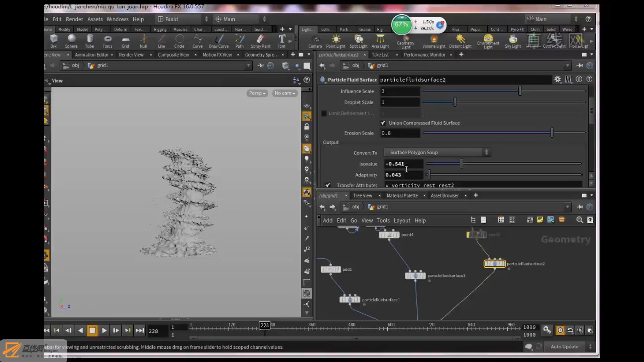Enable Limit Refinement checkbox
Viewport: 644px width, 362px height.
(324, 113)
